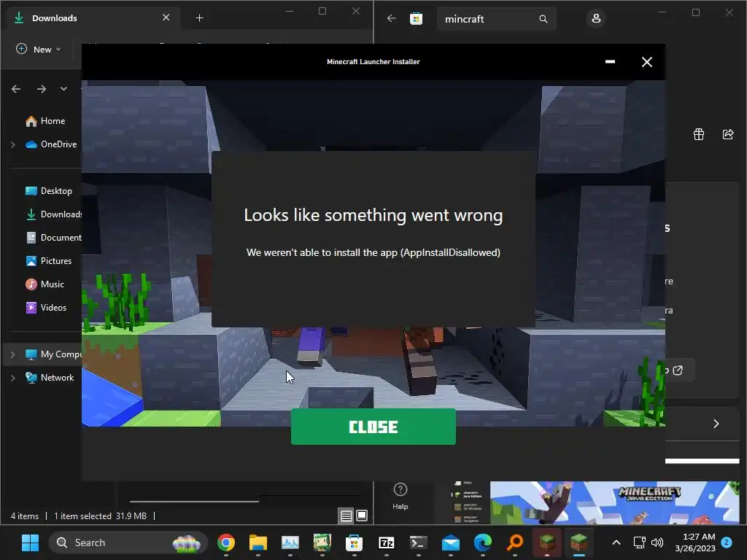Expand the right chevron row in Store
The width and height of the screenshot is (747, 560).
[716, 424]
